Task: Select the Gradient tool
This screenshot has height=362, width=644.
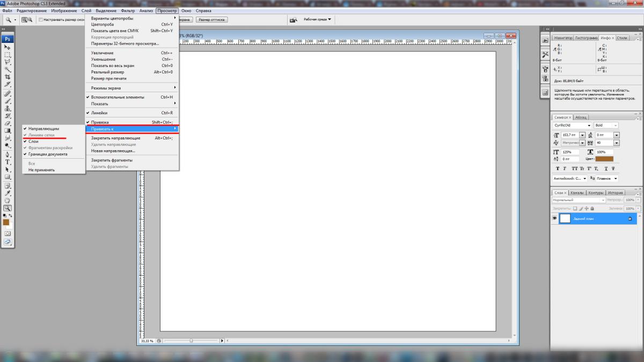Action: coord(8,130)
